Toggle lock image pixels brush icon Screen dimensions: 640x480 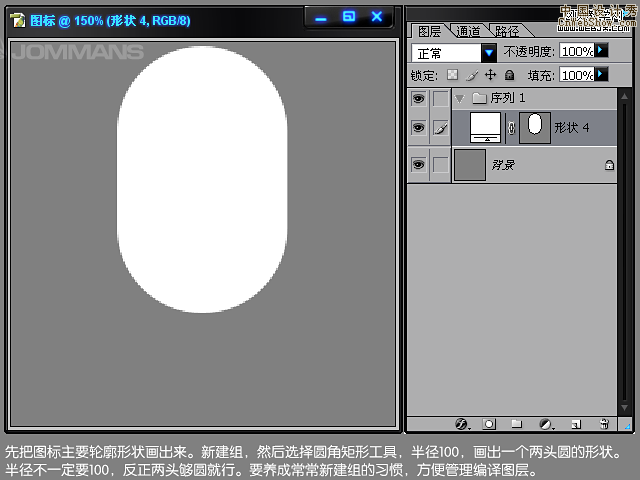pyautogui.click(x=472, y=75)
